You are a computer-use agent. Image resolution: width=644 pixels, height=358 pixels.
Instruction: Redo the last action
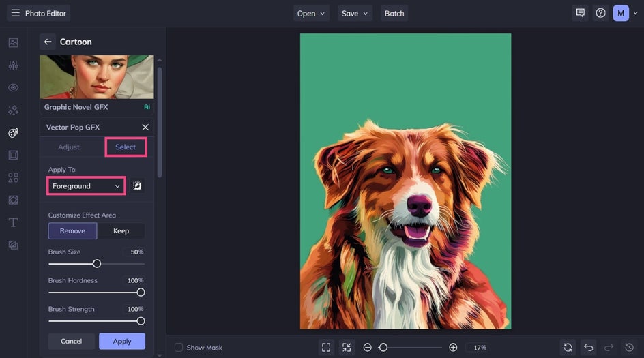pos(609,347)
